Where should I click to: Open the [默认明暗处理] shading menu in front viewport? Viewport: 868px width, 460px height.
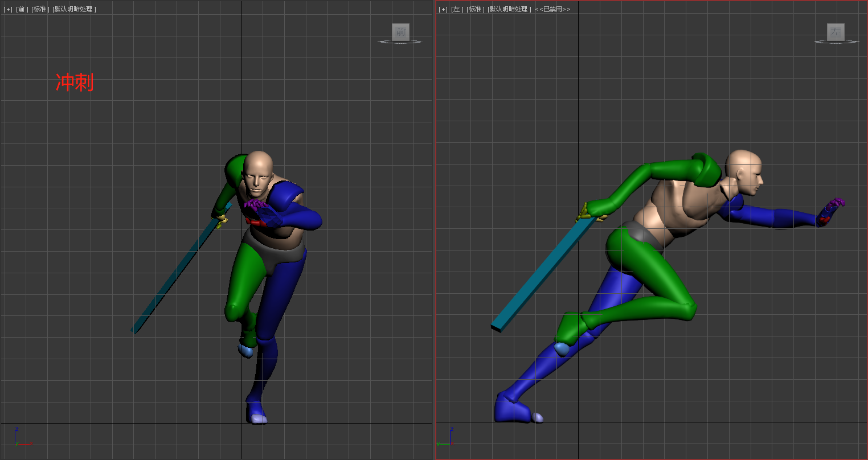tap(74, 9)
